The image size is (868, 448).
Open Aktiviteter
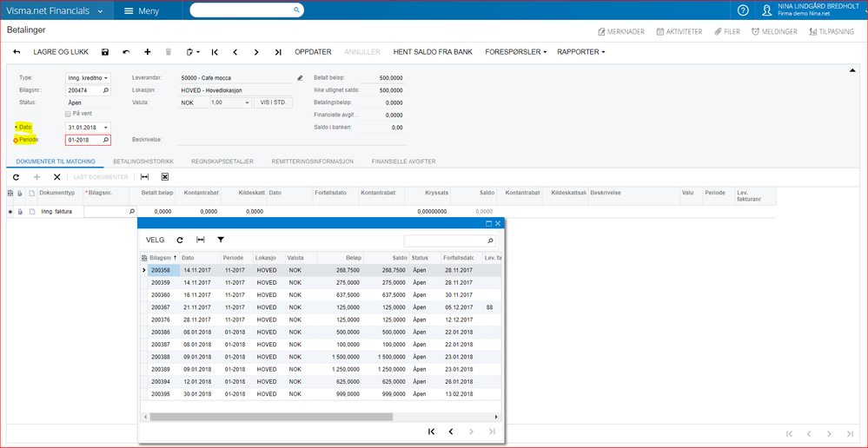click(679, 31)
